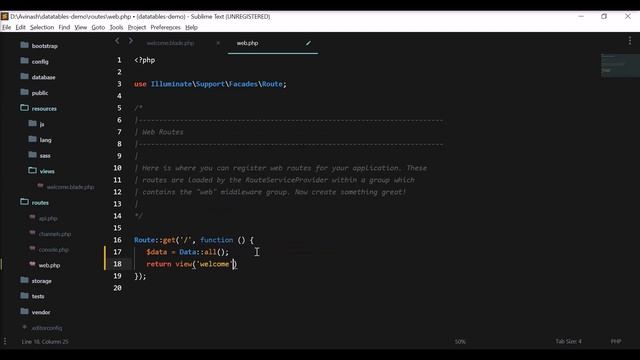The height and width of the screenshot is (360, 640).
Task: Open the Help menu
Action: click(191, 27)
